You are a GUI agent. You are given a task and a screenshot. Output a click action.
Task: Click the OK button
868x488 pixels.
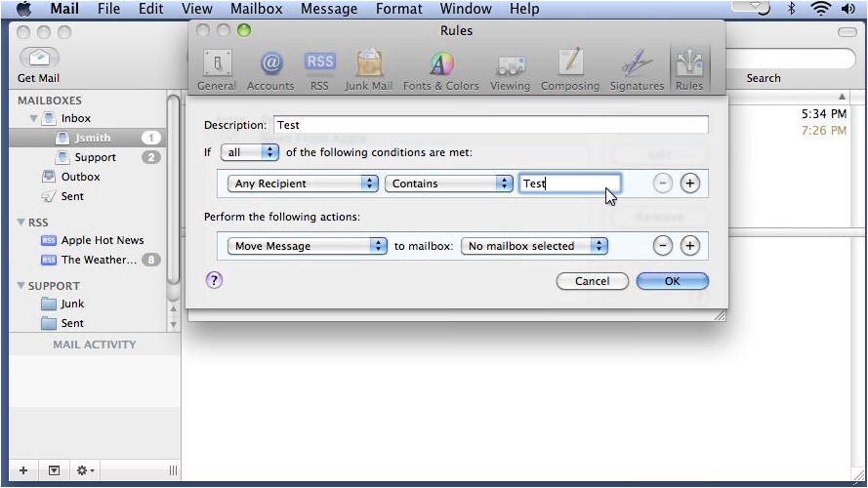[673, 281]
